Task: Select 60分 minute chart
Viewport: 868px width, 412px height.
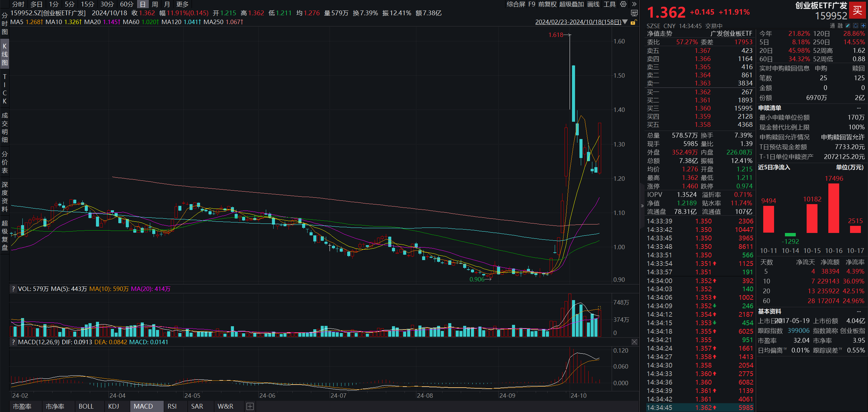Action: coord(127,4)
